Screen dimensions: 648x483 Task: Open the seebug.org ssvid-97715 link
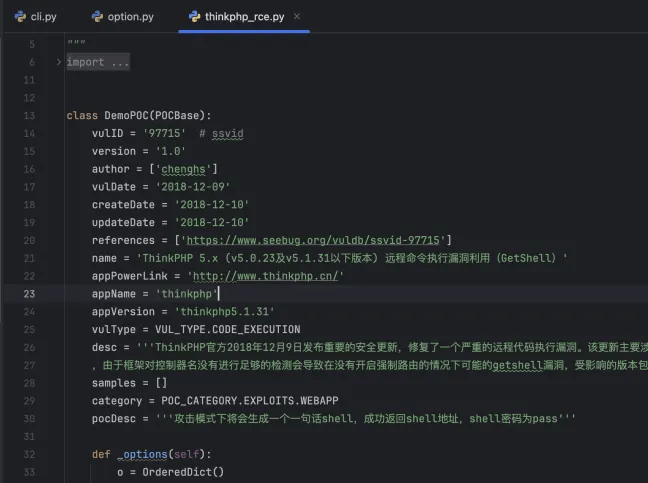pos(313,240)
